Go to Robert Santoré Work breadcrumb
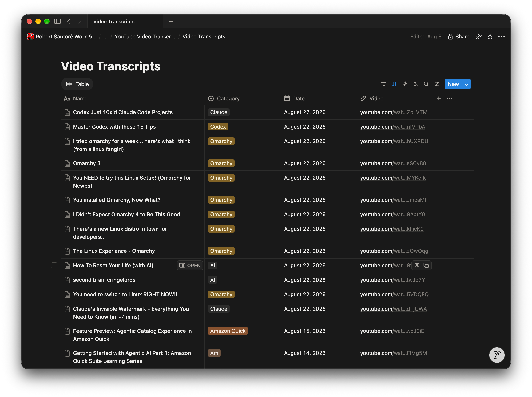532x397 pixels. pos(62,37)
